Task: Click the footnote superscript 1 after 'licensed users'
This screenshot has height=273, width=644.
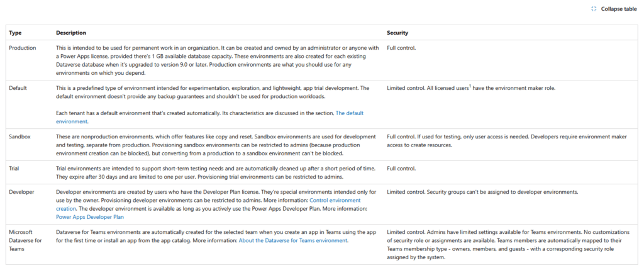Action: tap(470, 87)
